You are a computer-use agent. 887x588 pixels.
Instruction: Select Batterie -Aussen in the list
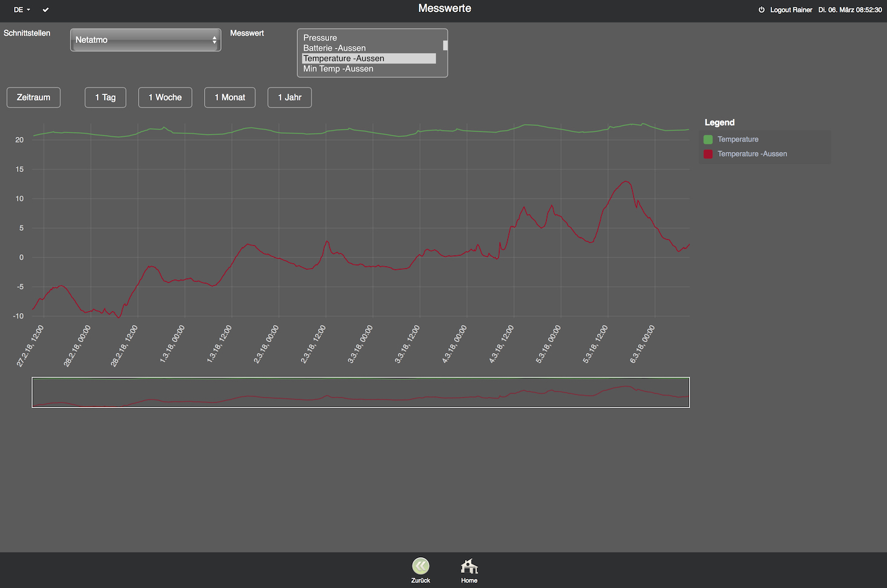tap(334, 48)
